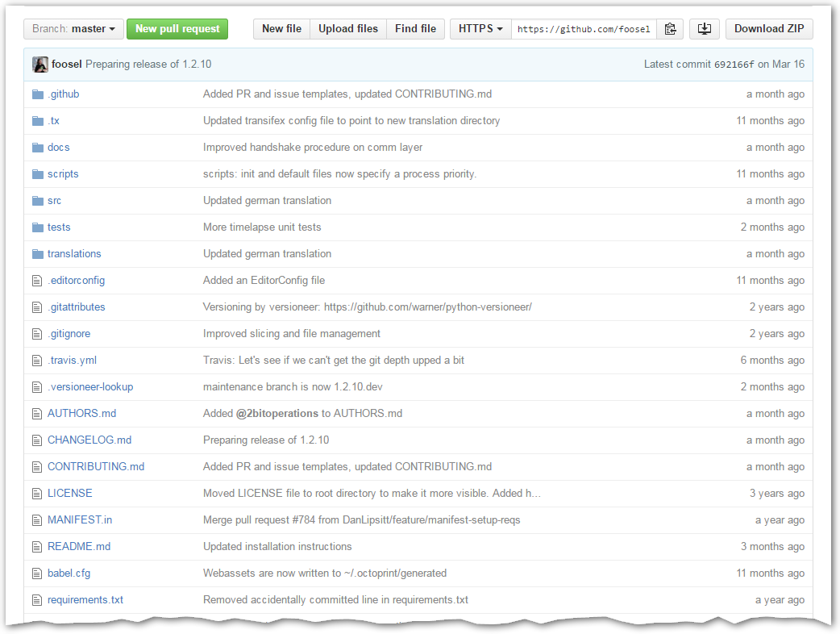Open the Upload files page
The image size is (840, 634).
pos(347,28)
